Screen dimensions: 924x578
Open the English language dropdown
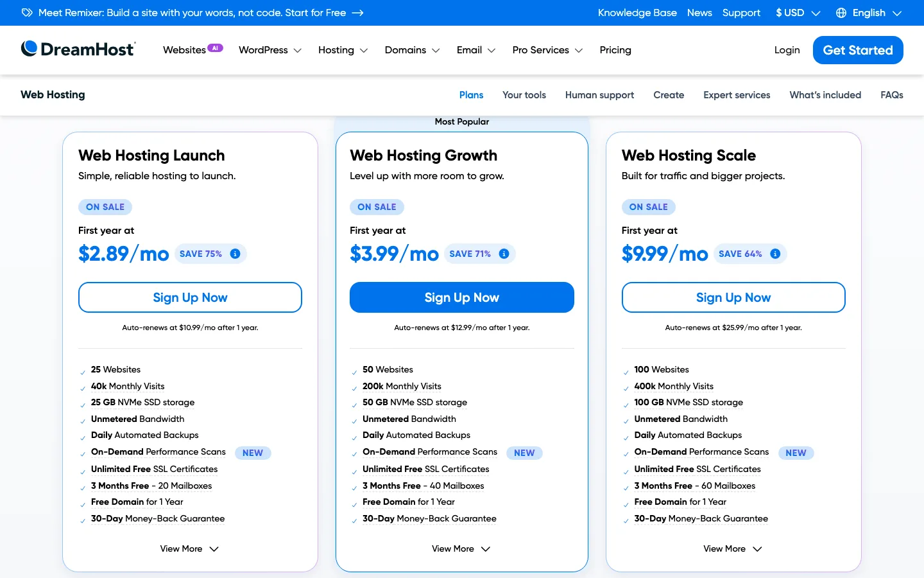[x=869, y=13]
